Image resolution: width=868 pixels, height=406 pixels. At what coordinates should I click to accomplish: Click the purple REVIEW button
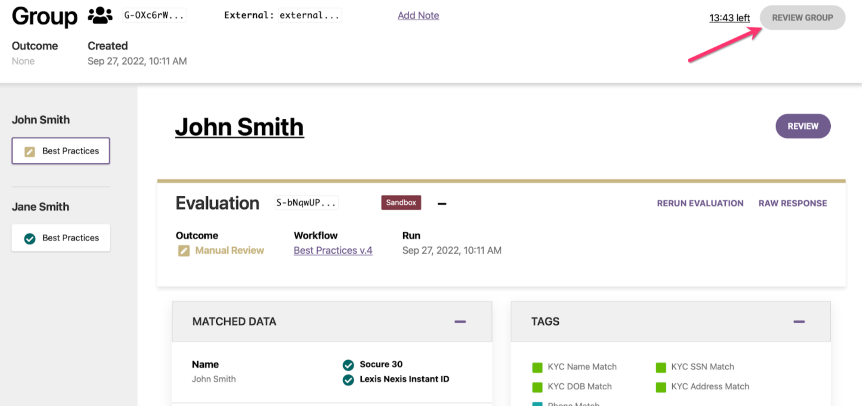pyautogui.click(x=803, y=126)
